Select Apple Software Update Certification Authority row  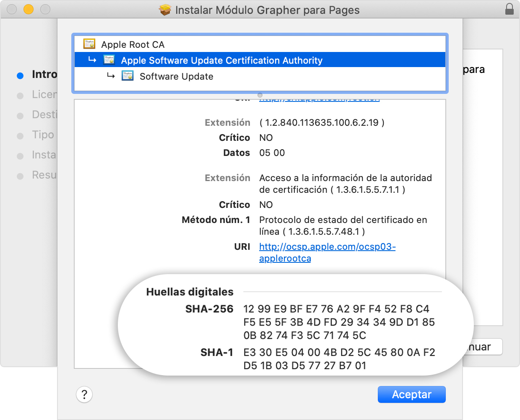click(260, 60)
